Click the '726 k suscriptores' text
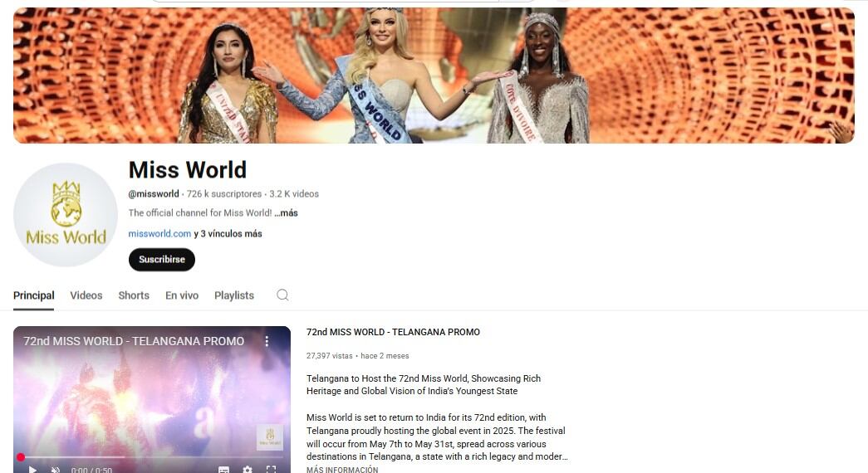 tap(224, 193)
